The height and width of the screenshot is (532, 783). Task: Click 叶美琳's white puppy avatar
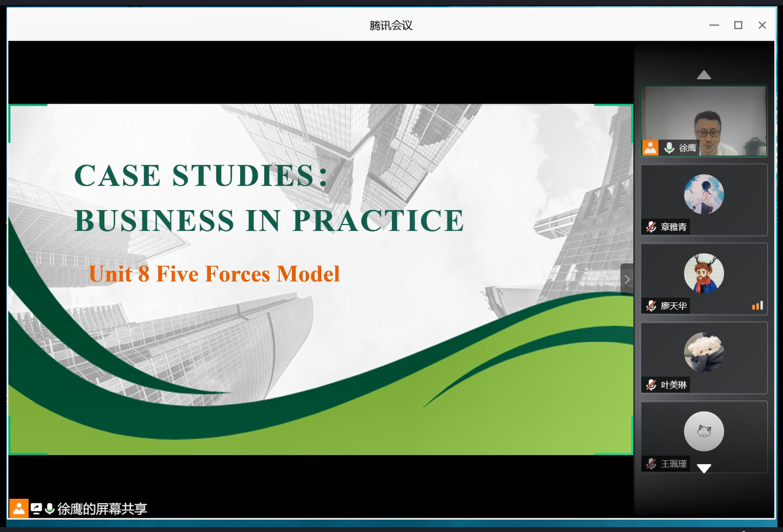point(703,352)
